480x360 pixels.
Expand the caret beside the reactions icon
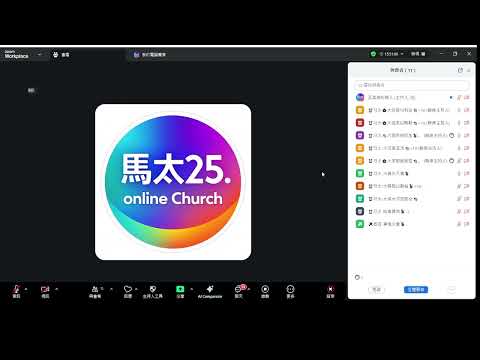pyautogui.click(x=136, y=289)
